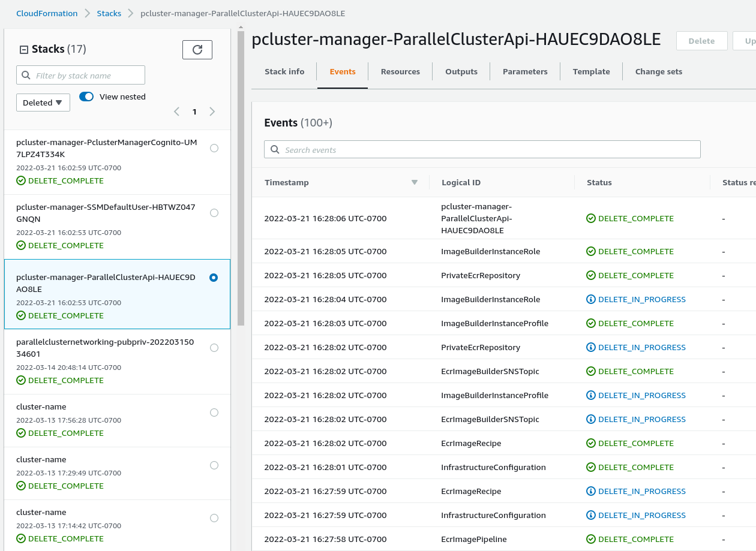The height and width of the screenshot is (551, 756).
Task: Click the DELETE_COMPLETE check icon under cluster-name stack
Action: coord(21,433)
